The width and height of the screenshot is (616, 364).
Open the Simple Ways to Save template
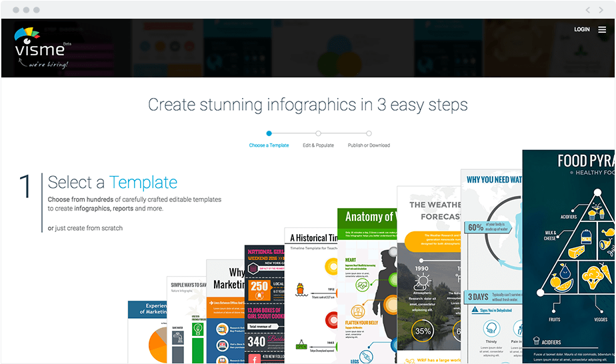187,319
